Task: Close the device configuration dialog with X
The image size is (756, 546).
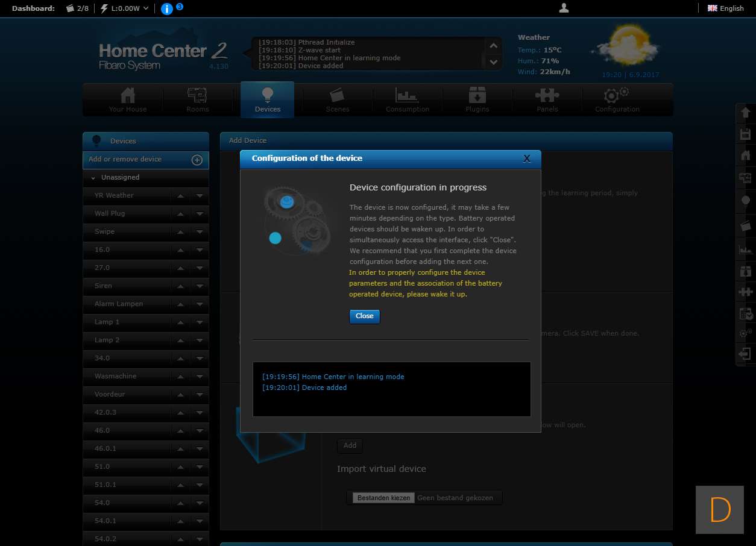Action: [x=526, y=158]
